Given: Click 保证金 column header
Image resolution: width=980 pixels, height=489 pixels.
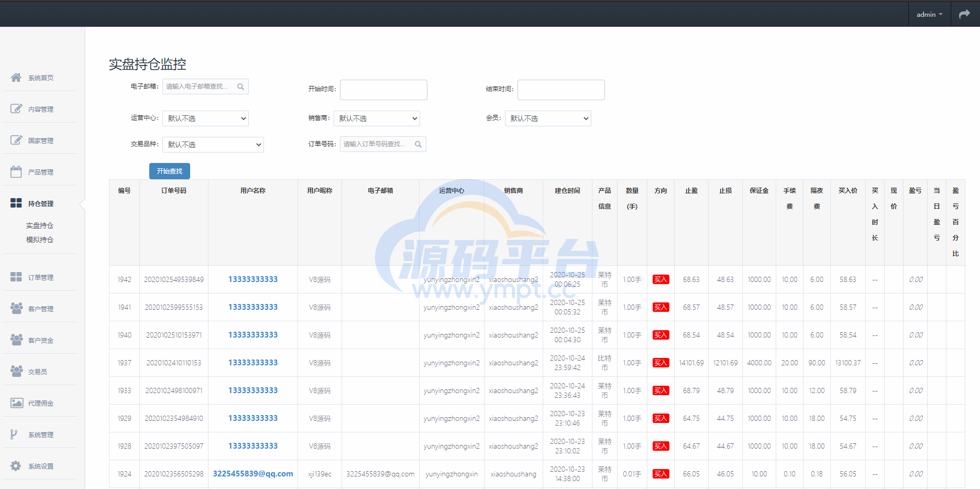Looking at the screenshot, I should click(x=759, y=191).
